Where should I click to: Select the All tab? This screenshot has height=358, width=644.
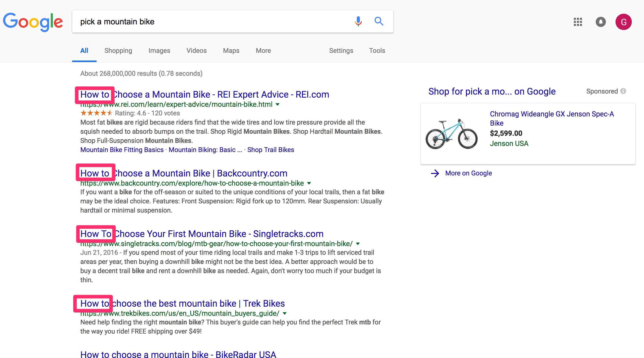coord(84,51)
